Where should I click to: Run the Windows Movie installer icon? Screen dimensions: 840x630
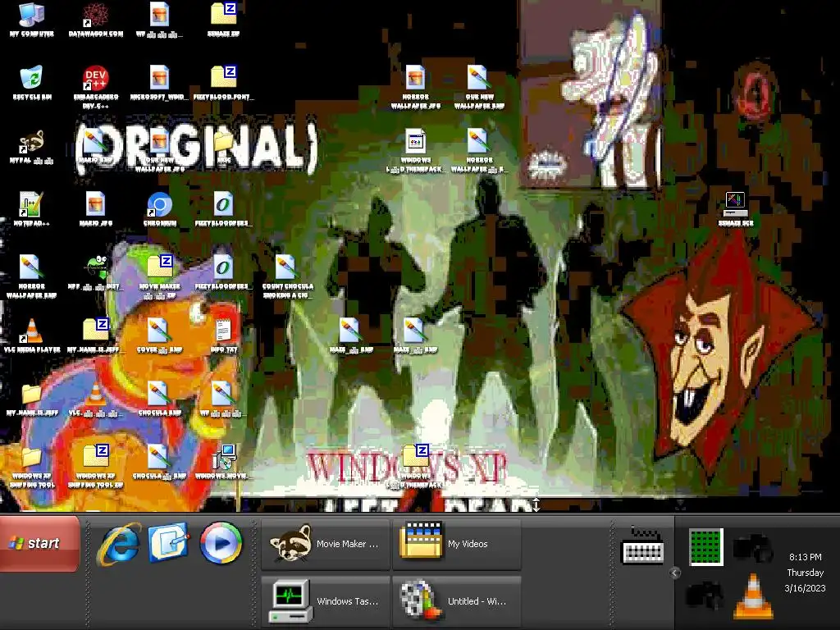click(x=223, y=463)
